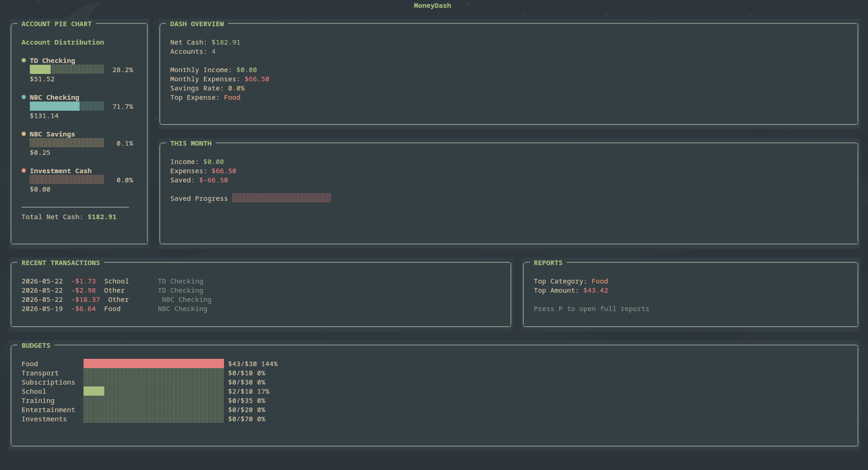Click the Saved $-66.50 value
This screenshot has width=868, height=470.
tap(213, 180)
